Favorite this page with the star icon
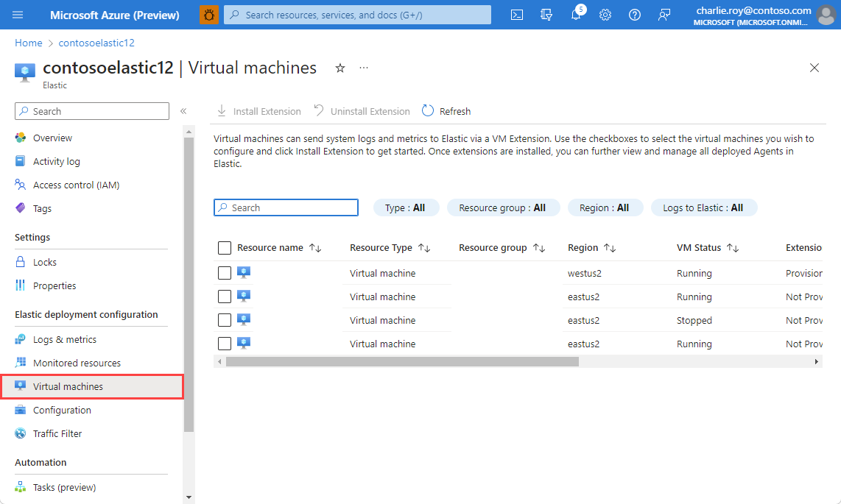Image resolution: width=841 pixels, height=504 pixels. click(340, 68)
